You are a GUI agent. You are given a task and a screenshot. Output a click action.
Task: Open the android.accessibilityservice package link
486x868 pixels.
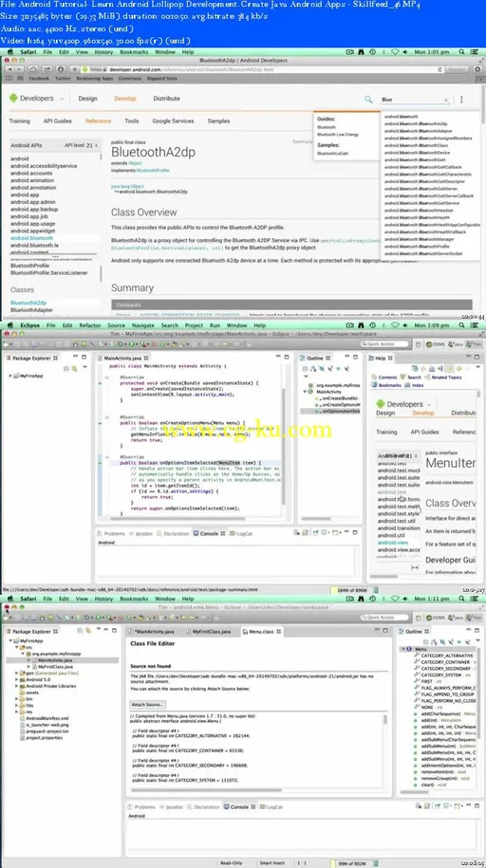coord(44,166)
